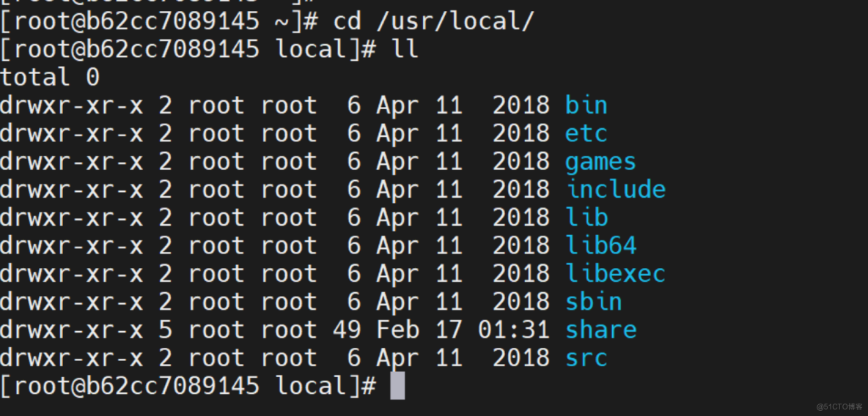
Task: Click the lib directory entry
Action: (x=586, y=218)
